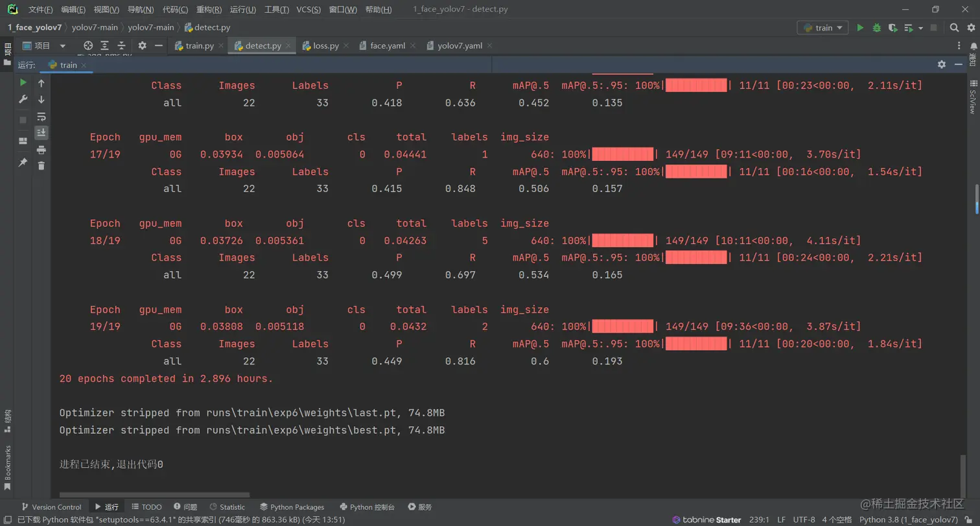Open the 工具(T) menu

pos(277,10)
